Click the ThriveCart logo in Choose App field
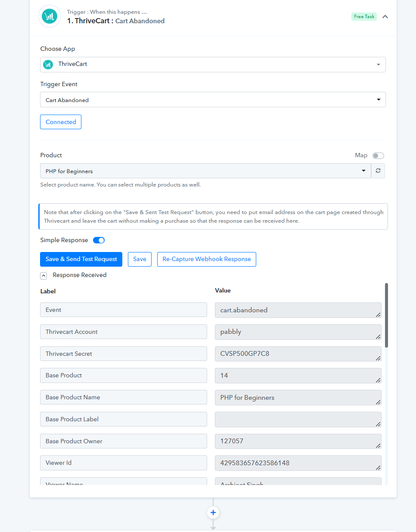 [49, 65]
